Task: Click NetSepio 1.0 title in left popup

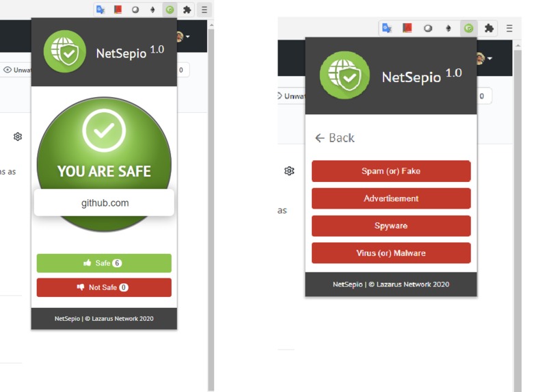Action: point(130,52)
